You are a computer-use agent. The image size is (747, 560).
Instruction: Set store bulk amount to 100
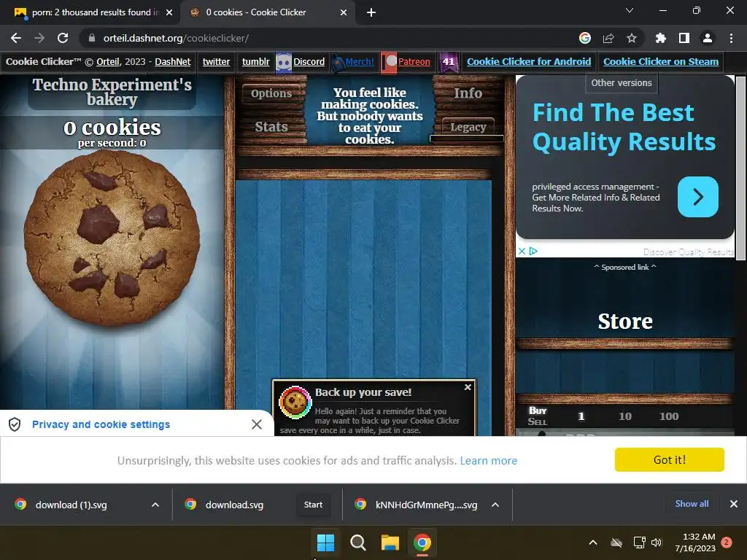[669, 416]
